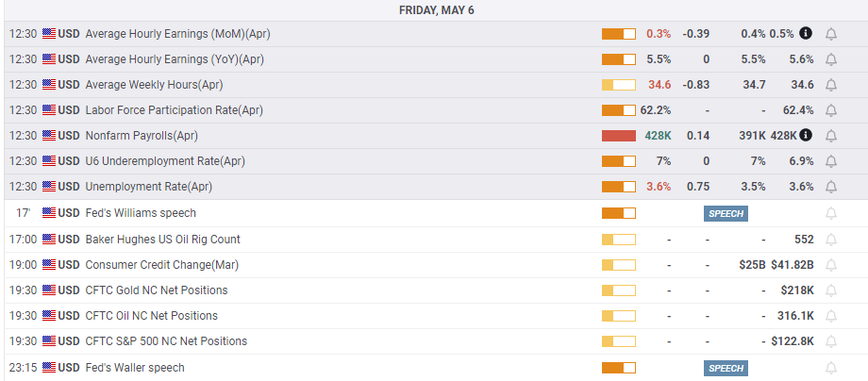The height and width of the screenshot is (381, 868).
Task: Click the red volatility bar for Nonfarm Payrolls
Action: (619, 136)
